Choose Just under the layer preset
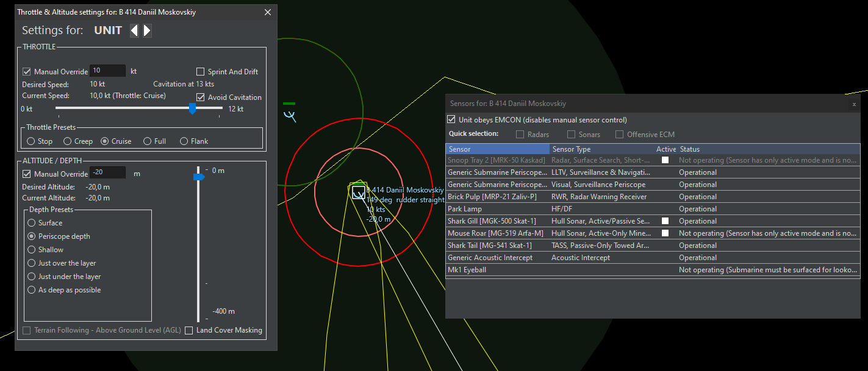 [32, 277]
